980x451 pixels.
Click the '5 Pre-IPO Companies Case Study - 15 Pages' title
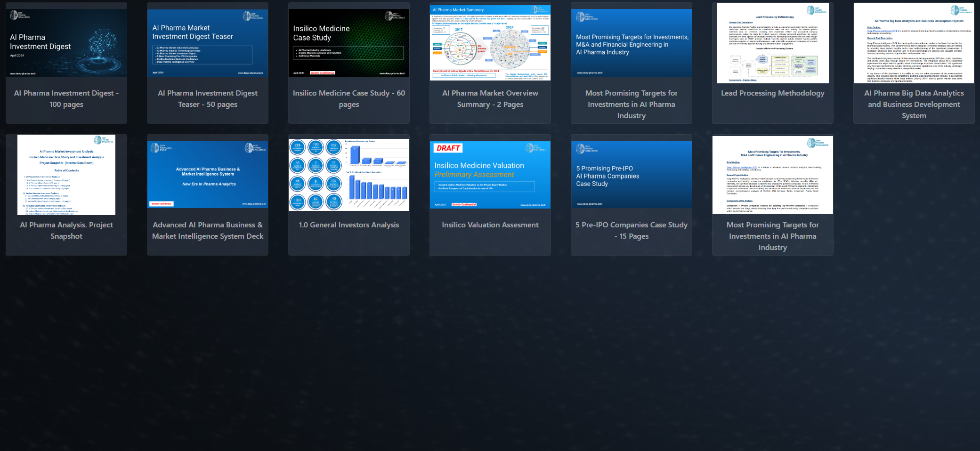632,231
